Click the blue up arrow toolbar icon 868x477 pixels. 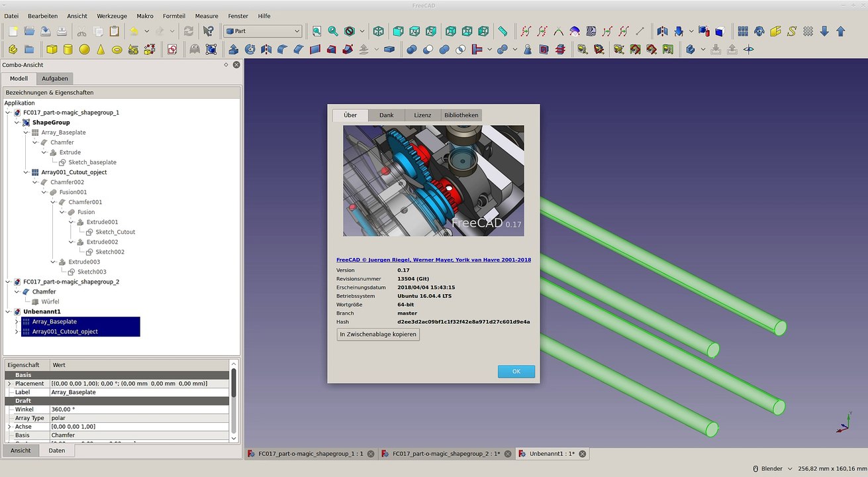pyautogui.click(x=841, y=31)
